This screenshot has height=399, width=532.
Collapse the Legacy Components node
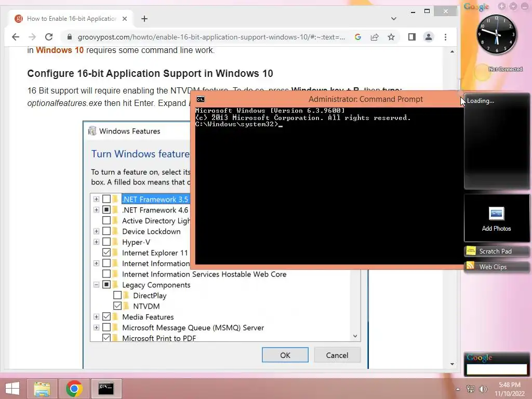pos(96,285)
